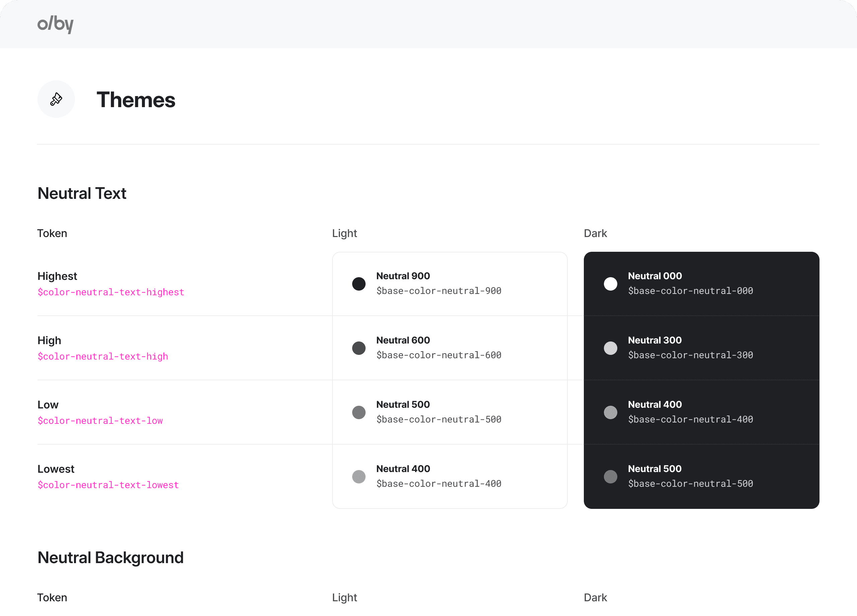Click Light header under Neutral Background
Viewport: 857px width, 616px height.
tap(344, 598)
